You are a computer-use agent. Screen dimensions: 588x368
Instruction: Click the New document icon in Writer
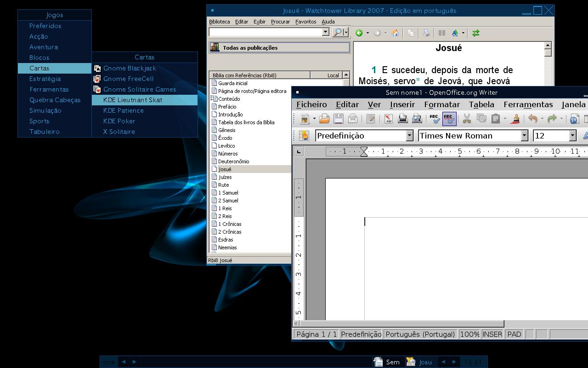click(x=304, y=119)
